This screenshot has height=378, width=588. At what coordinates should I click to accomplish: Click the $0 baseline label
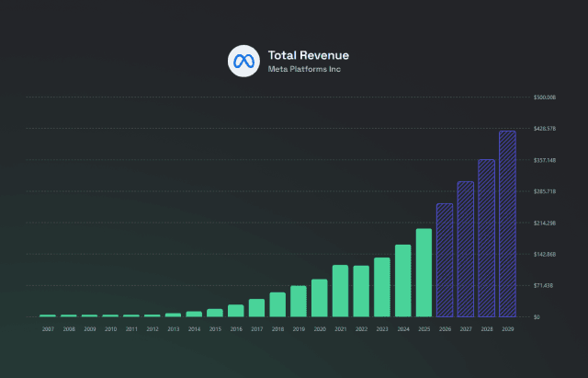537,317
